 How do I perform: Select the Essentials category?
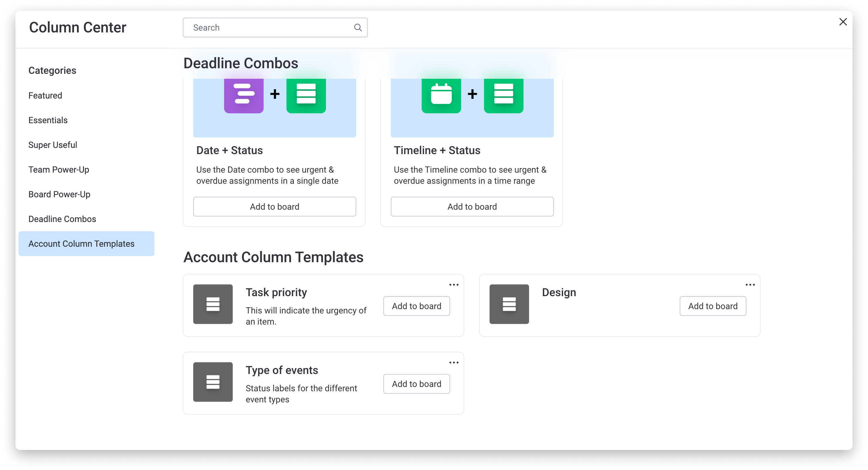pos(48,120)
